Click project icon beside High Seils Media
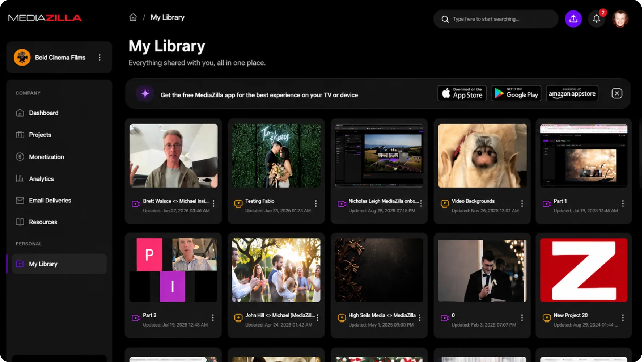This screenshot has height=362, width=644. click(x=342, y=318)
